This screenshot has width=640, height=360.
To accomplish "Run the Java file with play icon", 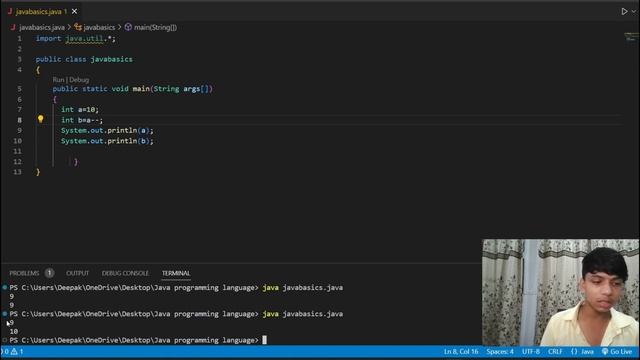I will 624,11.
